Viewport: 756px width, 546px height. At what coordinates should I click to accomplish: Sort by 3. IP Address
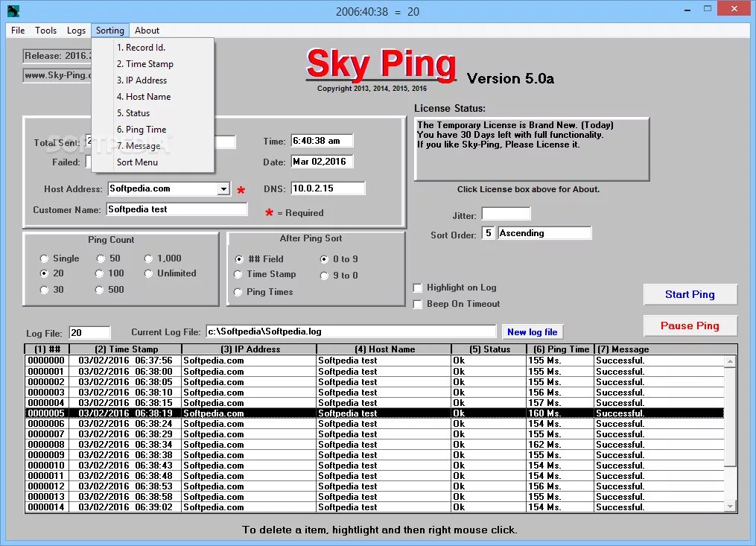(x=153, y=80)
